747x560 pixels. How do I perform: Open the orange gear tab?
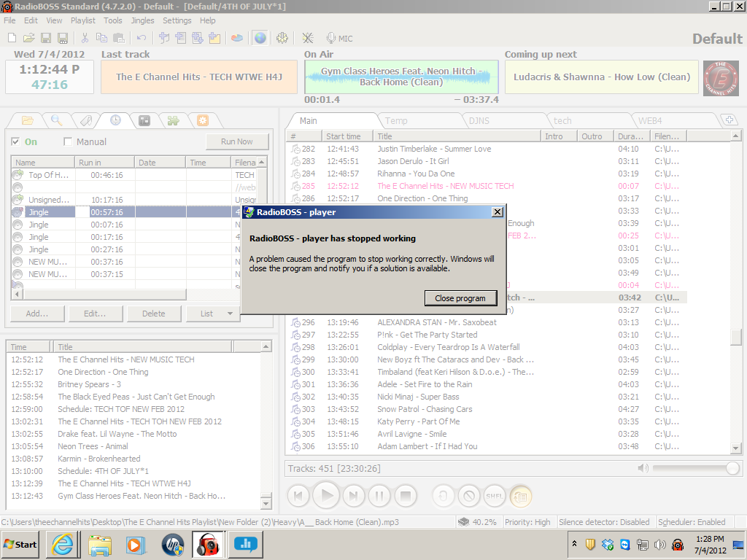203,120
